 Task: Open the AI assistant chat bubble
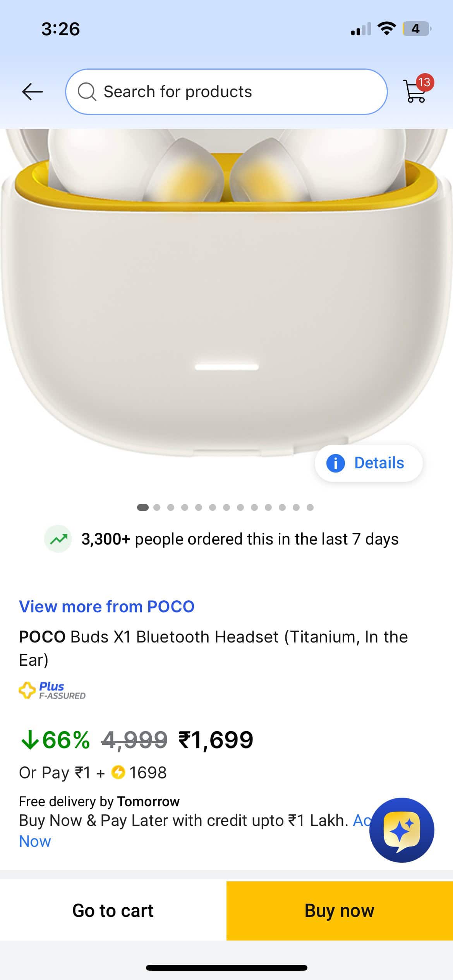pos(402,830)
